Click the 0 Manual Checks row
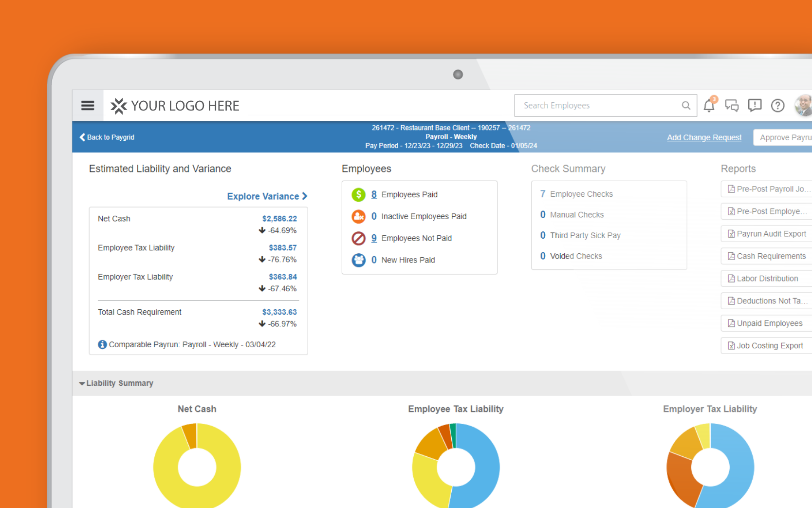This screenshot has height=508, width=812. (x=572, y=215)
